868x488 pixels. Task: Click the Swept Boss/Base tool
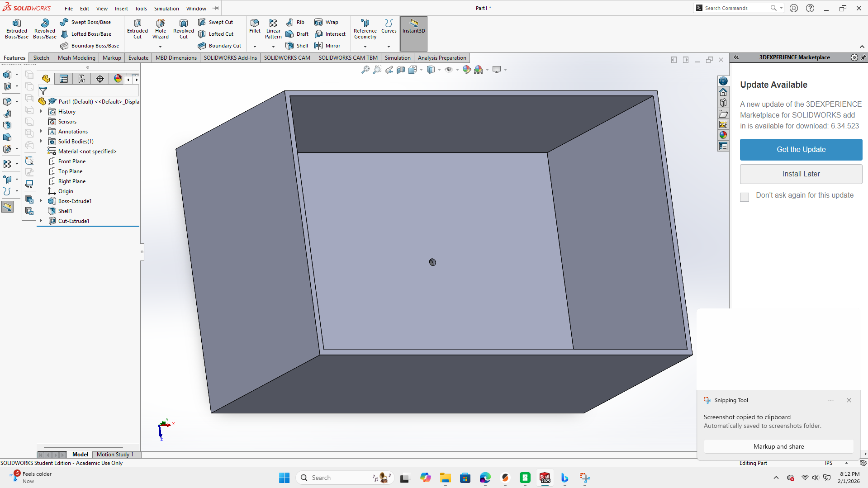85,22
